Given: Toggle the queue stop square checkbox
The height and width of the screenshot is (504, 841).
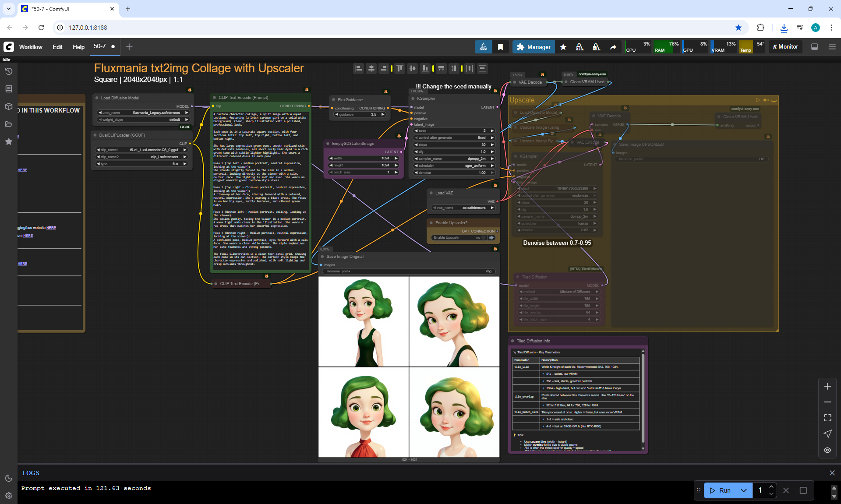Looking at the screenshot, I should point(803,490).
